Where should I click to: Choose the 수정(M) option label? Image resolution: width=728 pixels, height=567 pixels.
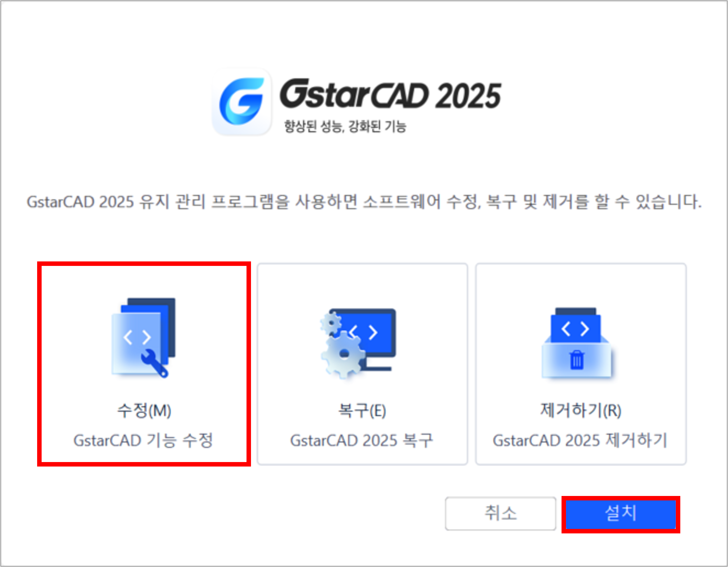point(144,410)
